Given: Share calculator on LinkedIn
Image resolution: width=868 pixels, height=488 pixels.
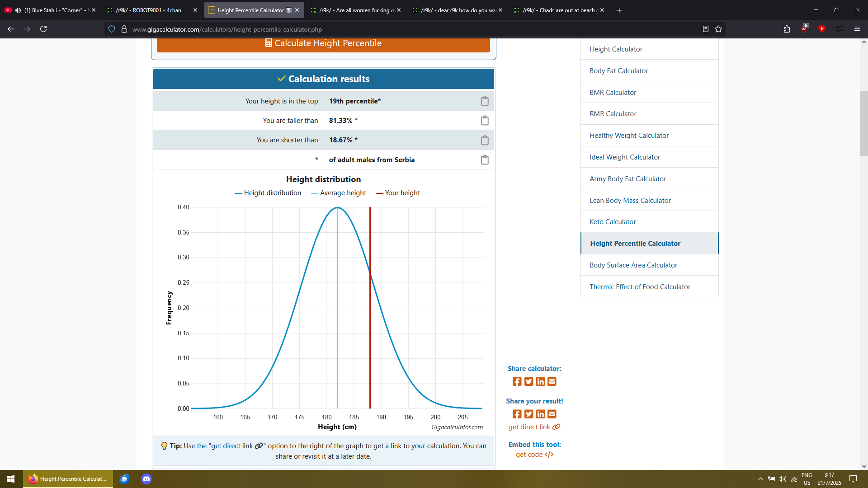Looking at the screenshot, I should (540, 382).
